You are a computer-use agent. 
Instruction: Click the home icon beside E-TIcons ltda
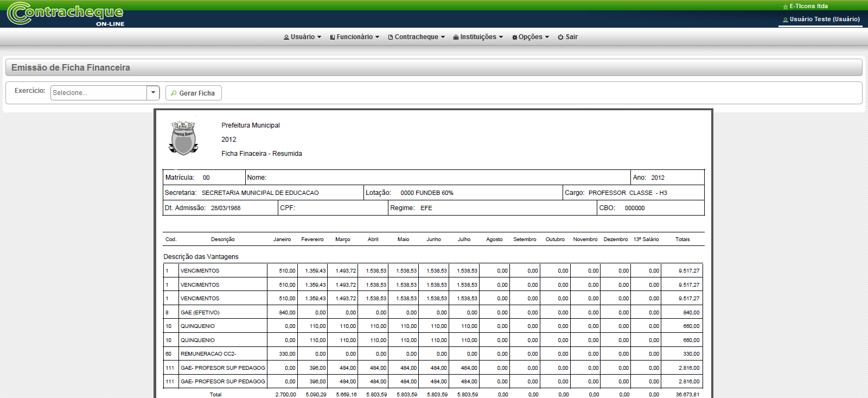click(785, 7)
